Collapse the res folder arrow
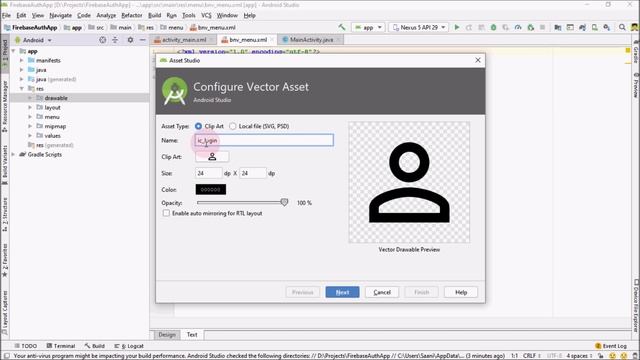 (x=22, y=89)
